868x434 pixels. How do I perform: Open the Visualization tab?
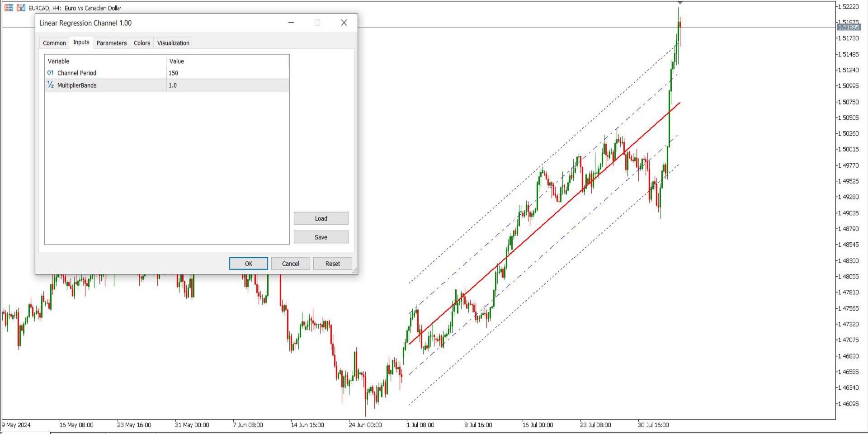point(173,42)
